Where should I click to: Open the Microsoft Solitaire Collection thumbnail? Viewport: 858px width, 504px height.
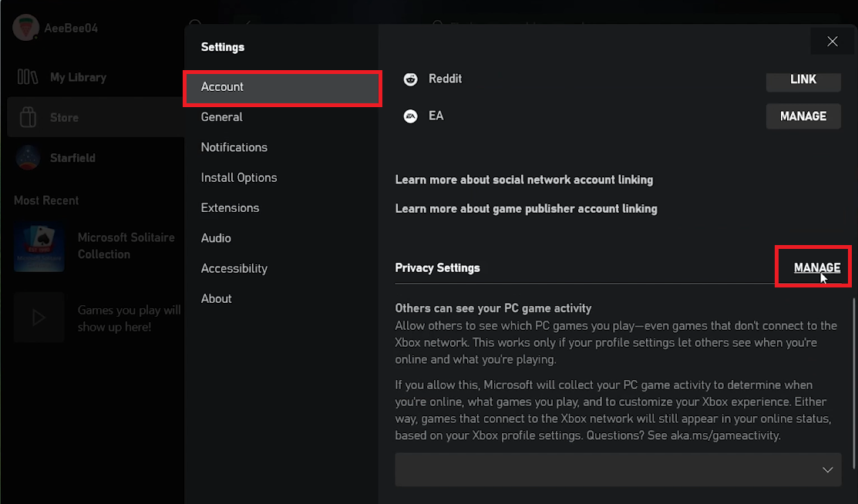click(39, 247)
